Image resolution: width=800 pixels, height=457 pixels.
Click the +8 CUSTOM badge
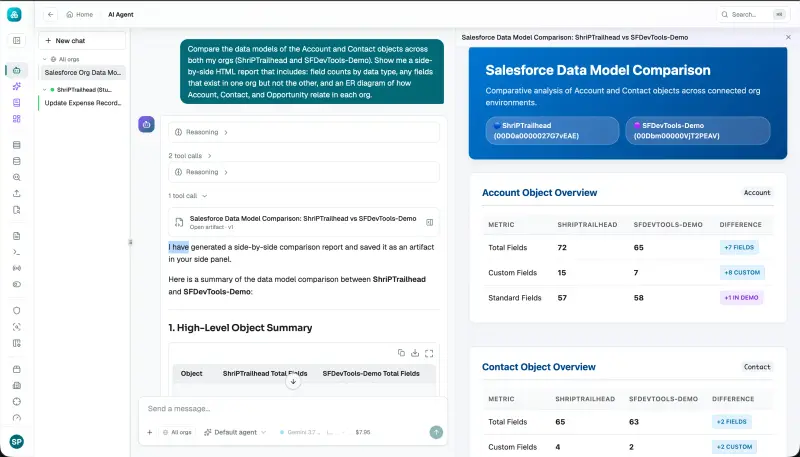[742, 272]
